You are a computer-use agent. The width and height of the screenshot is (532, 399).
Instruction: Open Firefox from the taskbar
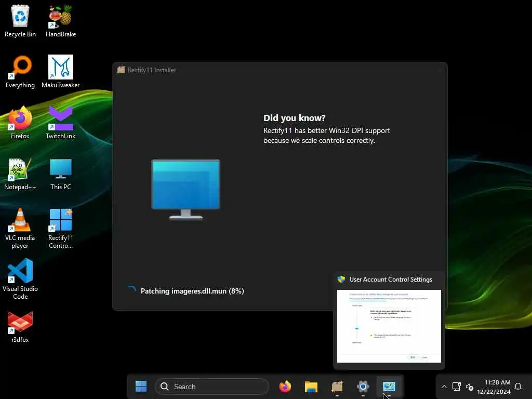tap(285, 386)
